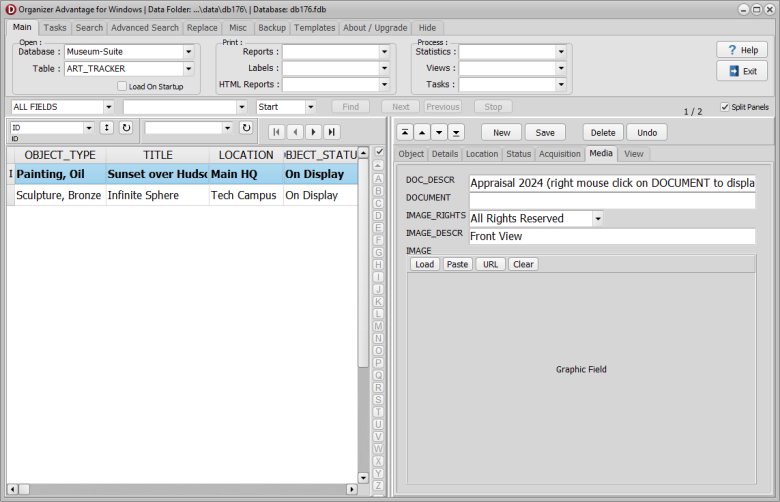Screen dimensions: 780x502
Task: Click the Exit button icon
Action: [x=733, y=71]
